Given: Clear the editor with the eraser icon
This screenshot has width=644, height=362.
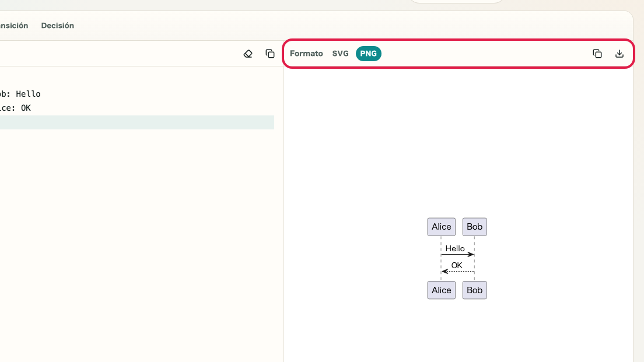Looking at the screenshot, I should (x=248, y=54).
